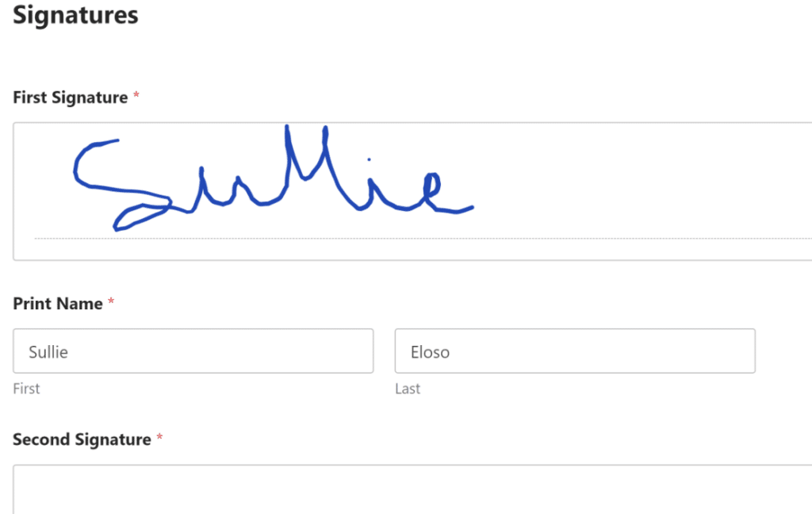
Task: Select the Last name field containing Eloso
Action: click(x=575, y=351)
